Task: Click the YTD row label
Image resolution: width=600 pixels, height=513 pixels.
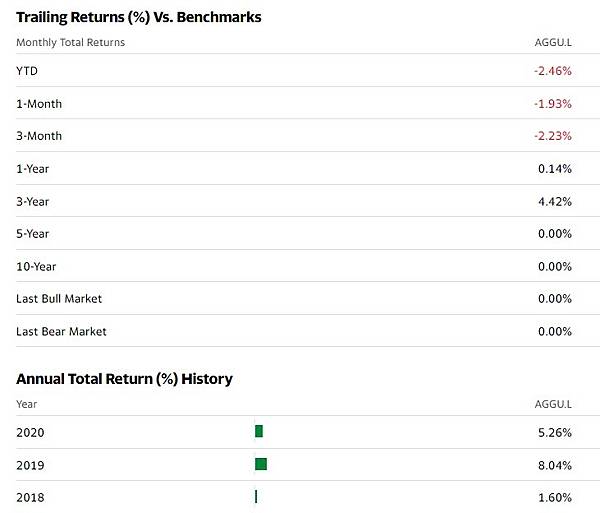Action: 27,71
